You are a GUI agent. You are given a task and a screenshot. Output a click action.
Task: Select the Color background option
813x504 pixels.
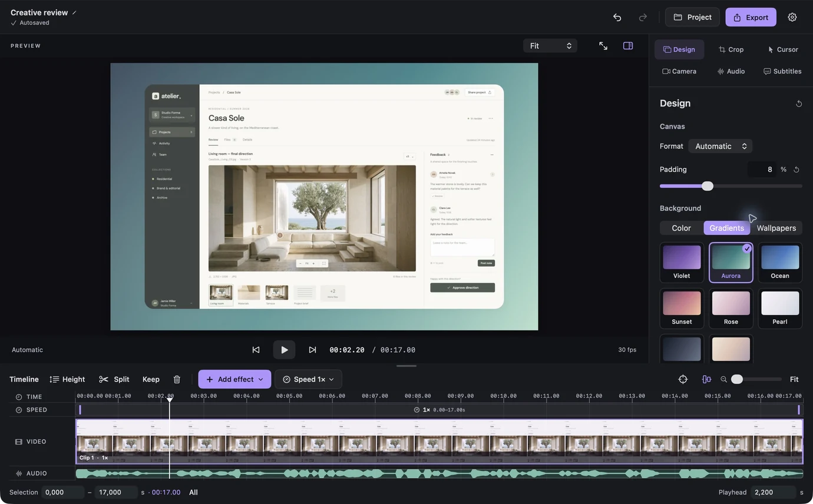coord(682,228)
